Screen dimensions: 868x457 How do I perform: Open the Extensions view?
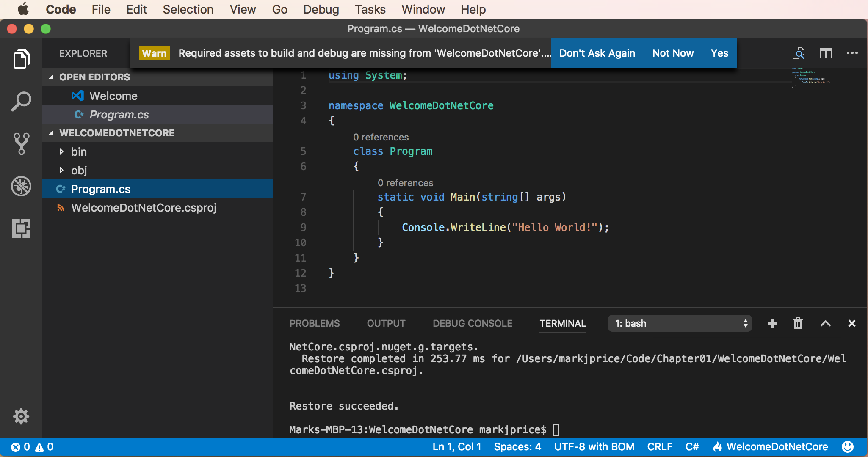point(21,228)
